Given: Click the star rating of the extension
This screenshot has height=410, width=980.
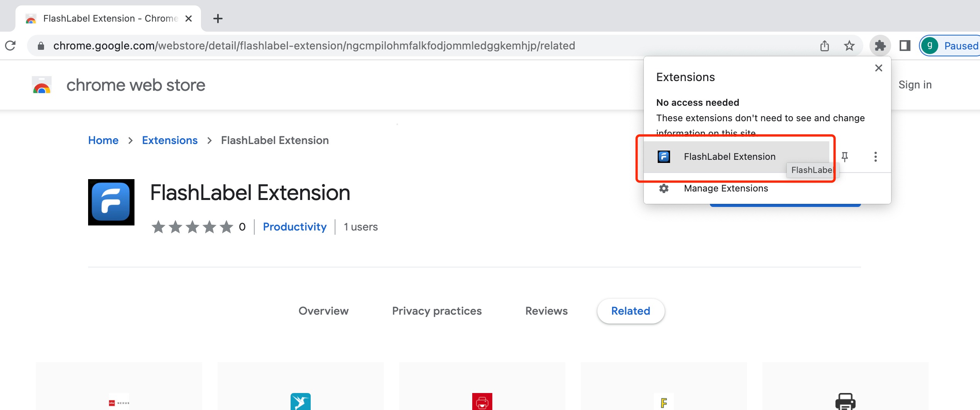Looking at the screenshot, I should pyautogui.click(x=192, y=227).
